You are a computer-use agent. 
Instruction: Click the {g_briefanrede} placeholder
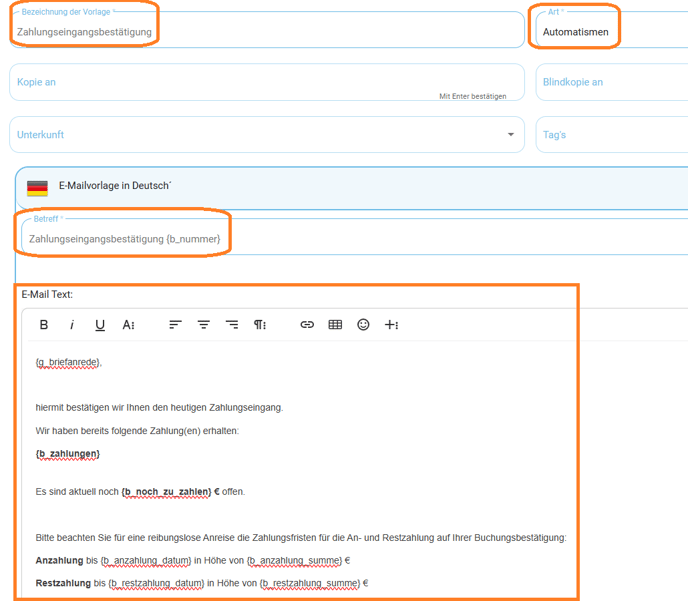(x=68, y=362)
